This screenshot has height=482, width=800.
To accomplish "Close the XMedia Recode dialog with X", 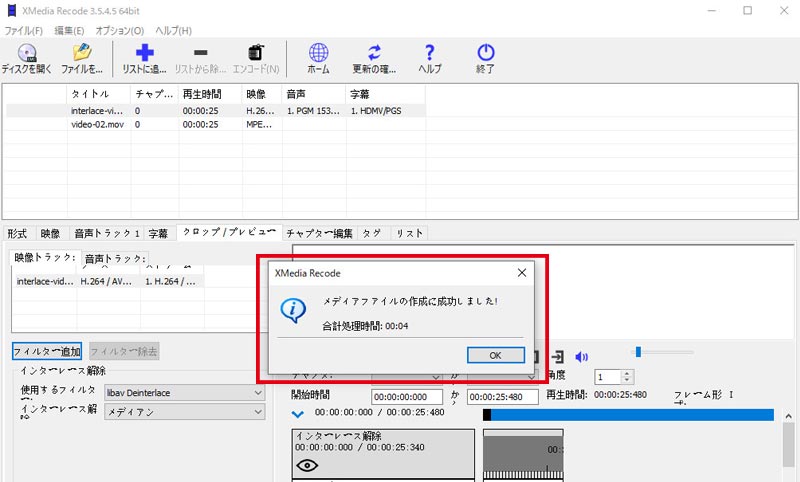I will pyautogui.click(x=521, y=273).
